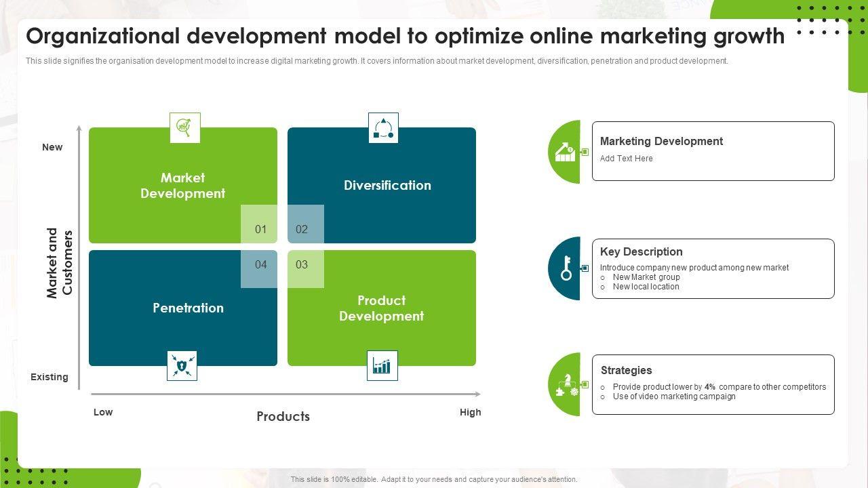Click the 03 quadrant number box

302,265
